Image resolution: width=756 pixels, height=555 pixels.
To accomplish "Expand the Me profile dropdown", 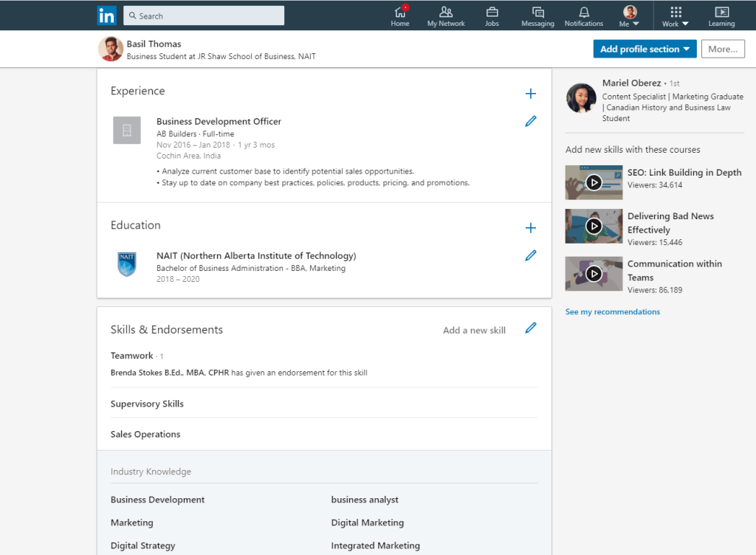I will point(630,15).
